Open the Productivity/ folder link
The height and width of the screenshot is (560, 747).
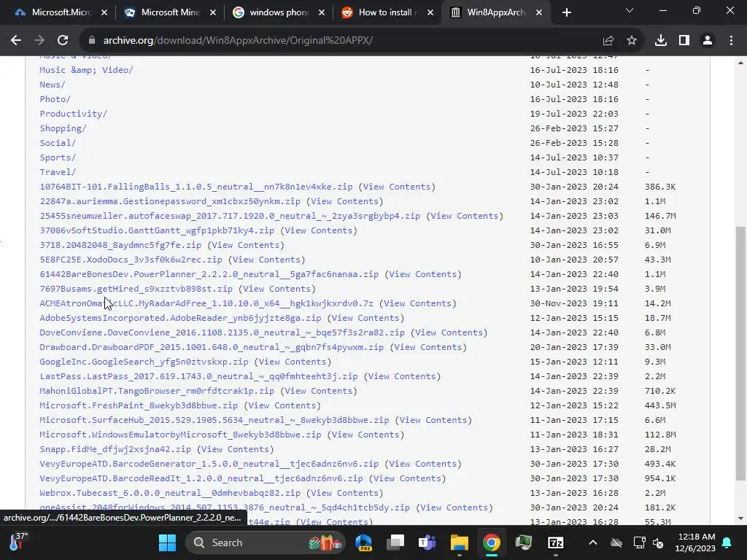click(74, 114)
